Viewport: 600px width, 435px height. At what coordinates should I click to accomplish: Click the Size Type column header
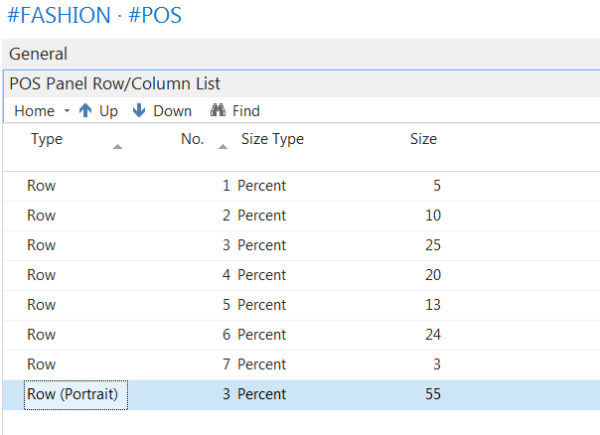pyautogui.click(x=272, y=140)
